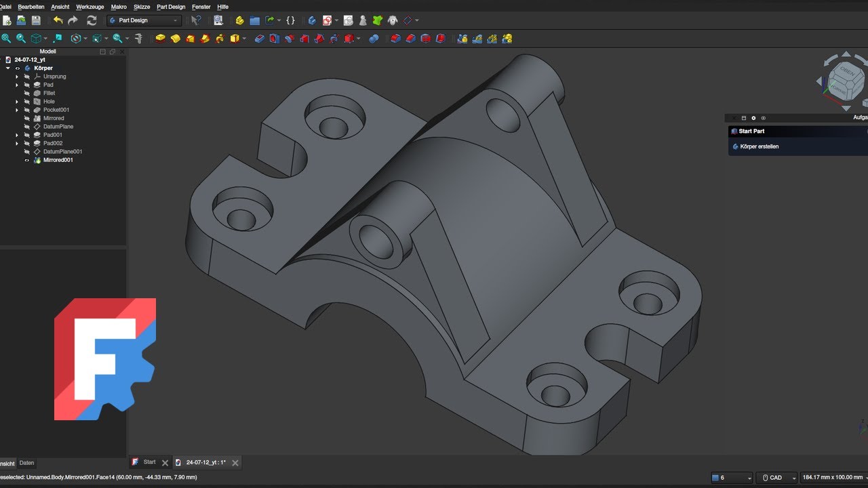Toggle visibility eye of Körper
Screen dimensions: 868x488
(x=18, y=68)
